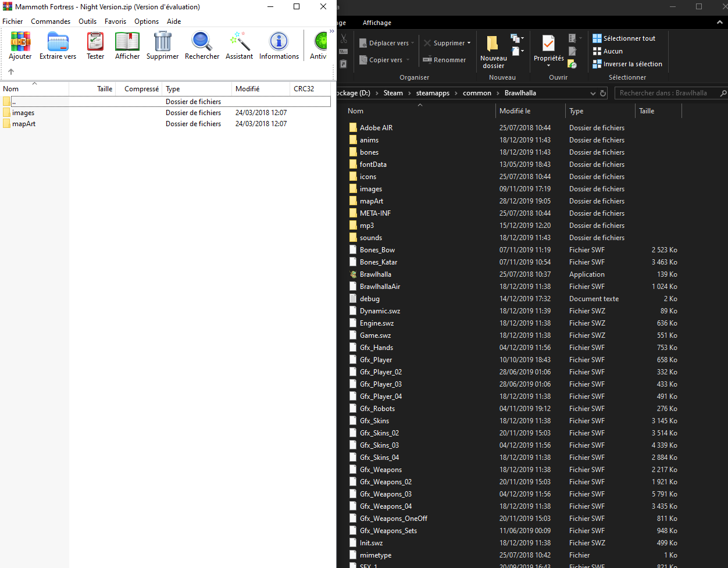The height and width of the screenshot is (568, 728).
Task: Click the Informations icon in WinRAR
Action: tap(279, 41)
